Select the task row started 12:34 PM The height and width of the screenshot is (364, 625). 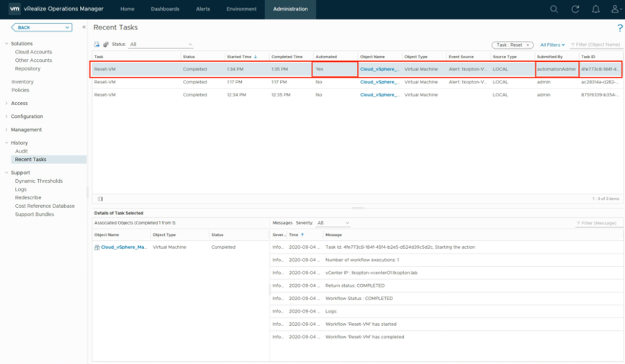point(356,95)
